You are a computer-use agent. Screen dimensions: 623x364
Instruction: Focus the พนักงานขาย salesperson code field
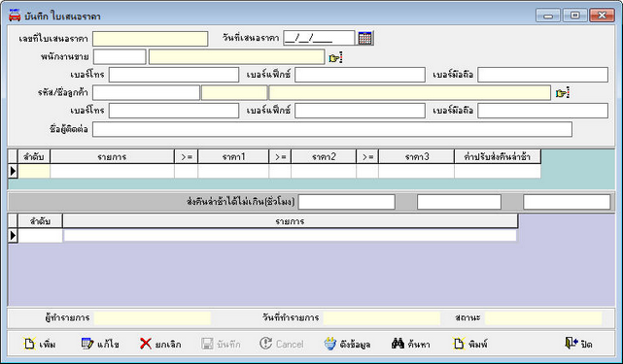coord(120,56)
